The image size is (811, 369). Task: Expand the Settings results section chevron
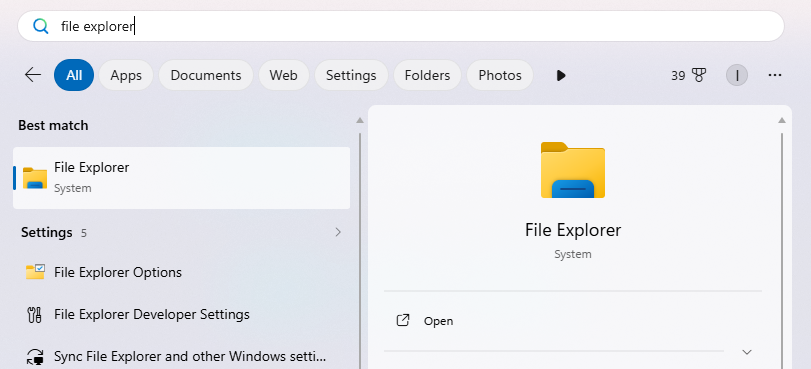(338, 232)
